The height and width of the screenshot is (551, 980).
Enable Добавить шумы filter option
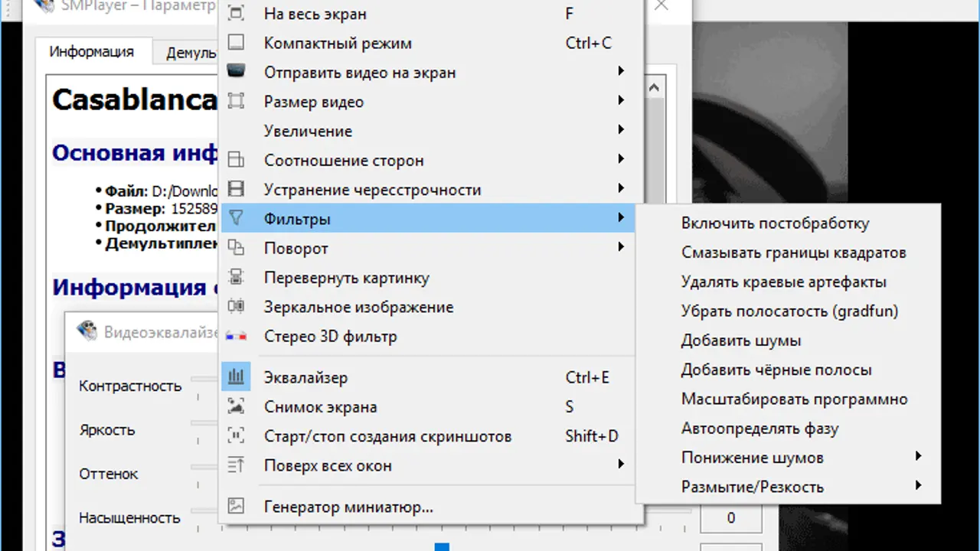(x=740, y=341)
